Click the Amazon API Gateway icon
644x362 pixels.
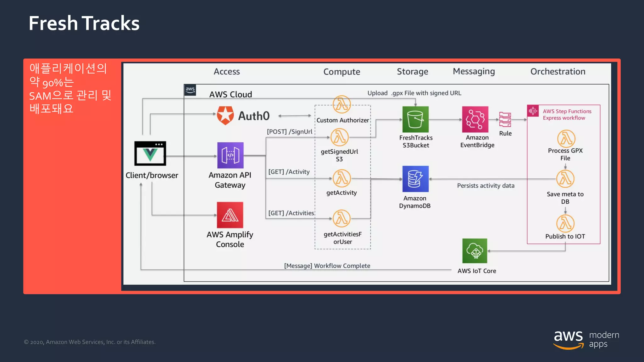click(x=230, y=155)
